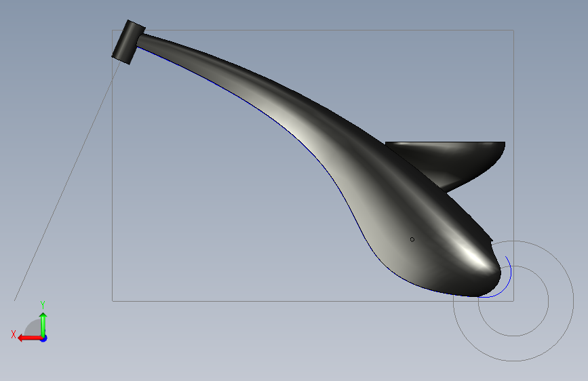Click the gray quarter-circle plane of the axis triad

coord(33,328)
